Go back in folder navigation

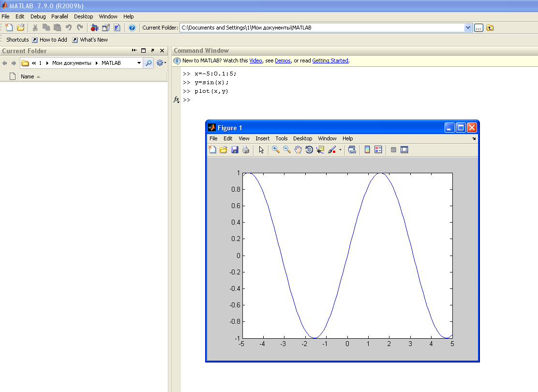click(4, 63)
